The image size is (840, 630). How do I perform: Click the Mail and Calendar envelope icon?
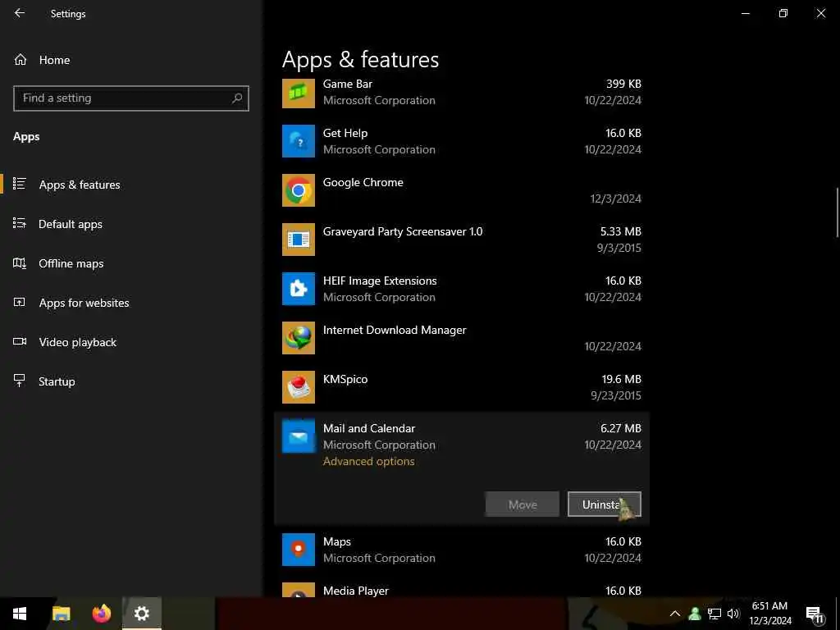(299, 436)
